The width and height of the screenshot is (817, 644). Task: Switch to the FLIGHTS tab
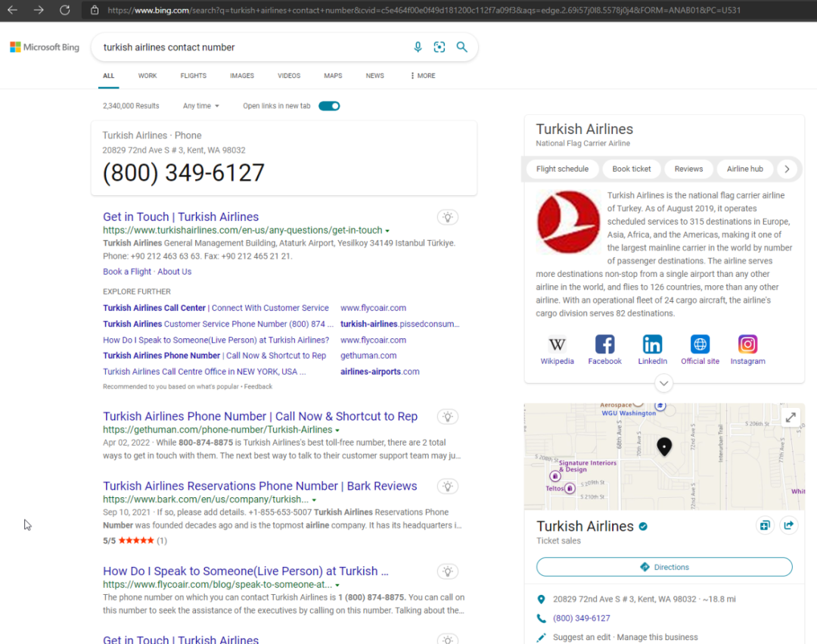click(x=194, y=76)
